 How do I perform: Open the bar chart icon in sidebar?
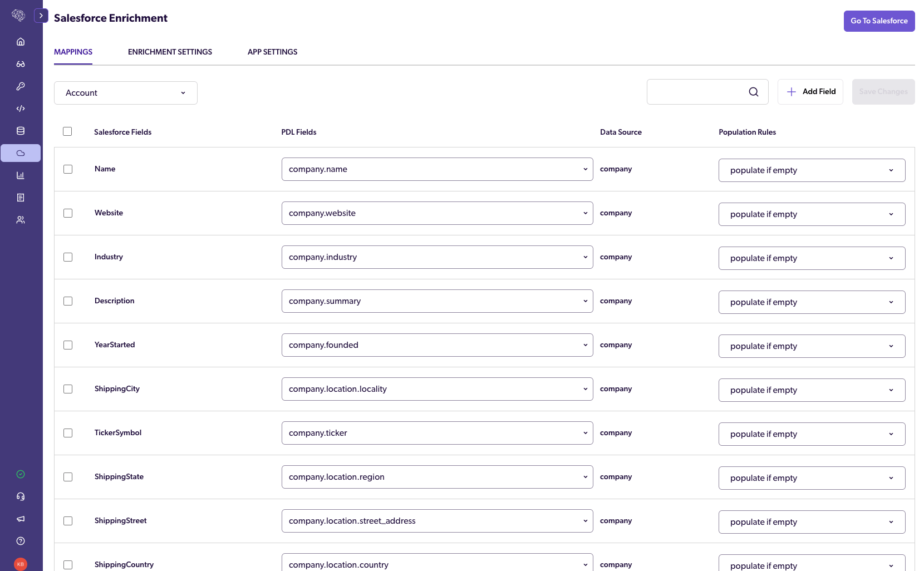(21, 175)
